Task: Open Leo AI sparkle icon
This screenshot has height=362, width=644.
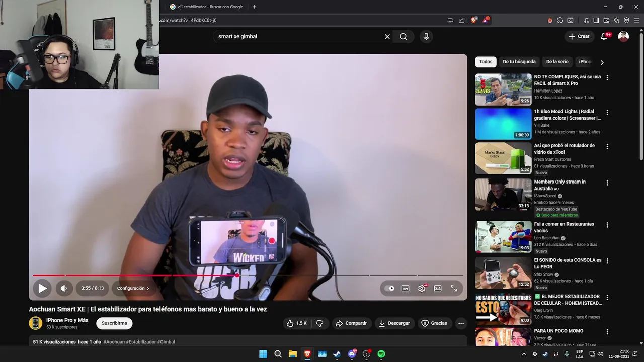Action: (x=616, y=20)
